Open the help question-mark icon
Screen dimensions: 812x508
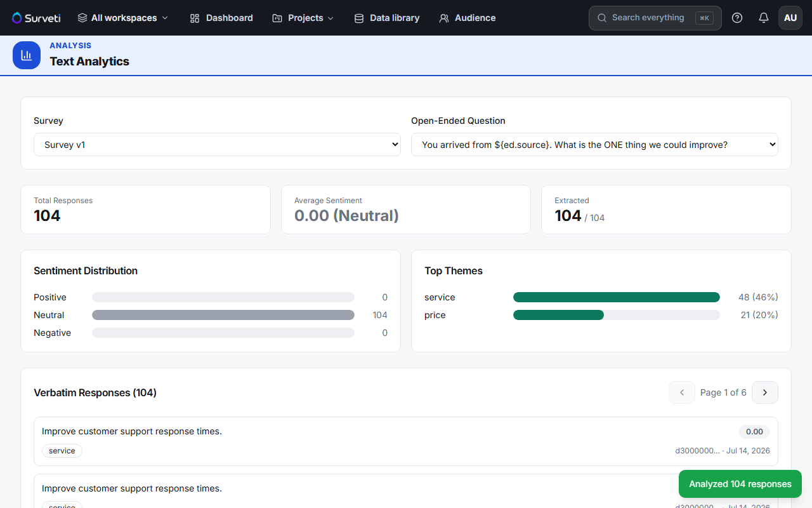737,18
